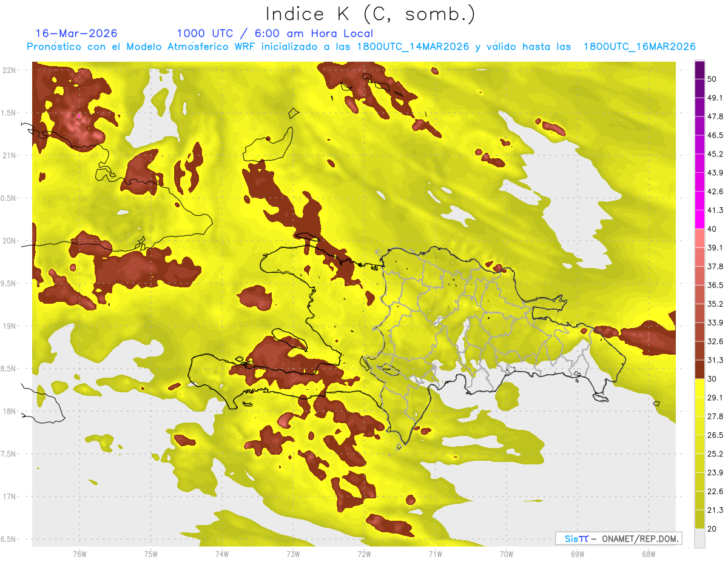Screen dimensions: 728x562
Task: Click the colorbar value 21.3
Action: [x=715, y=510]
